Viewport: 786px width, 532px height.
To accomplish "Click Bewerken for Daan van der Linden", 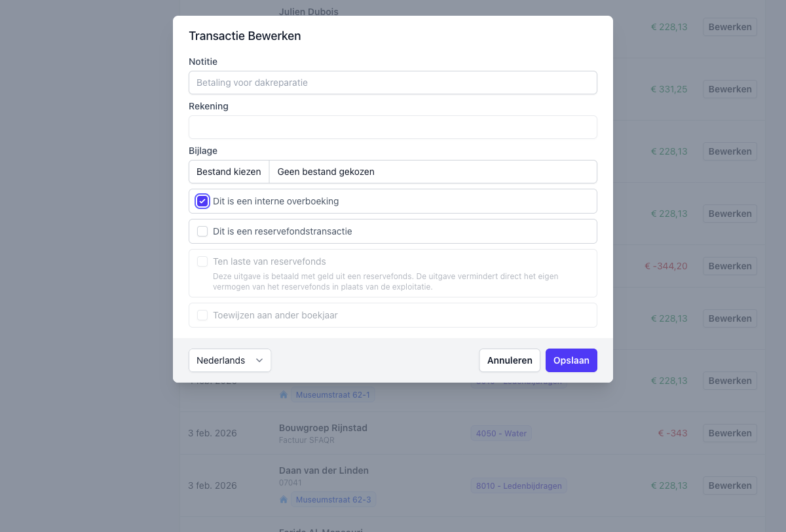I will 730,485.
